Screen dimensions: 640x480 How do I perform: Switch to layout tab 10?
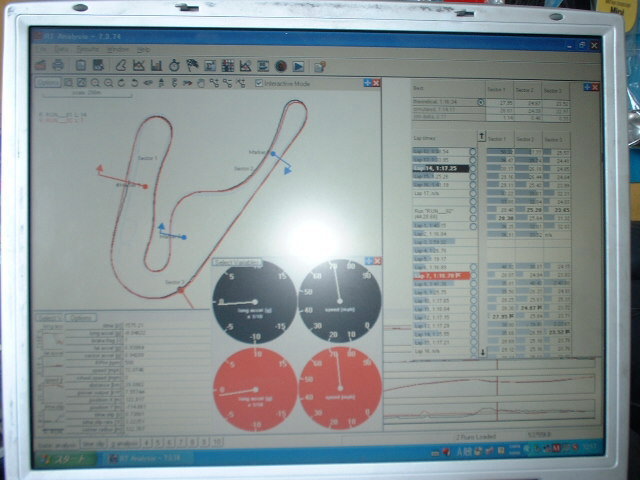pos(217,442)
